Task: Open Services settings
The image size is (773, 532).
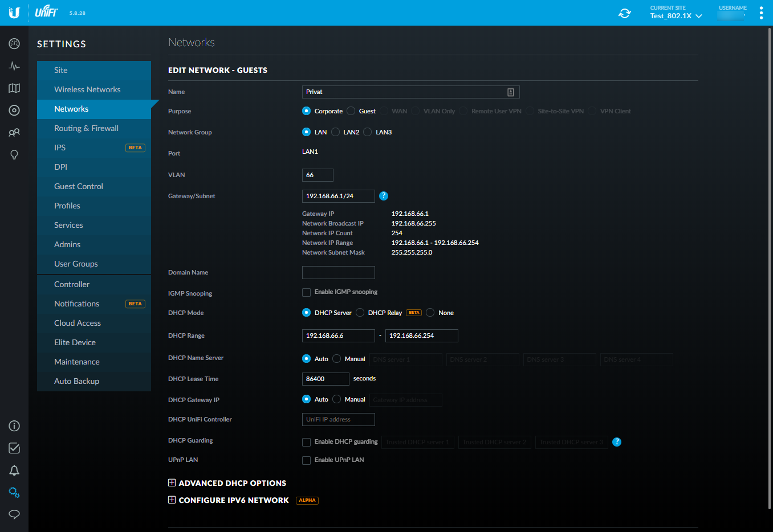Action: (x=94, y=226)
